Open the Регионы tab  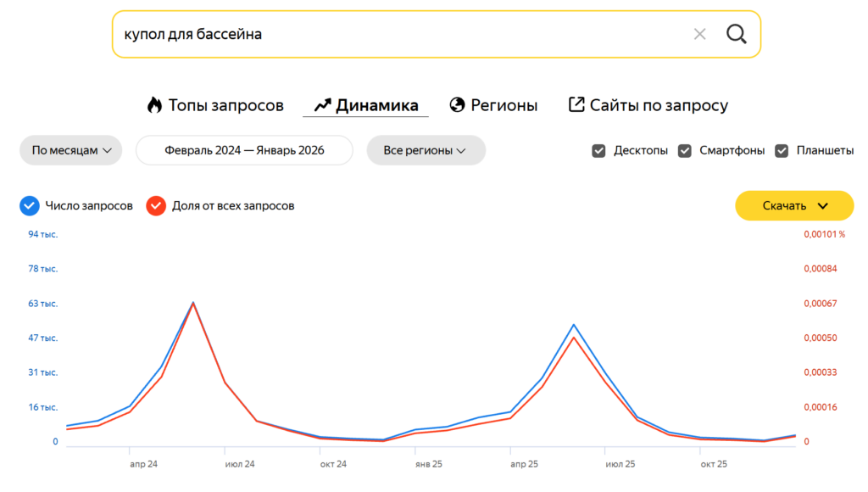tap(504, 105)
